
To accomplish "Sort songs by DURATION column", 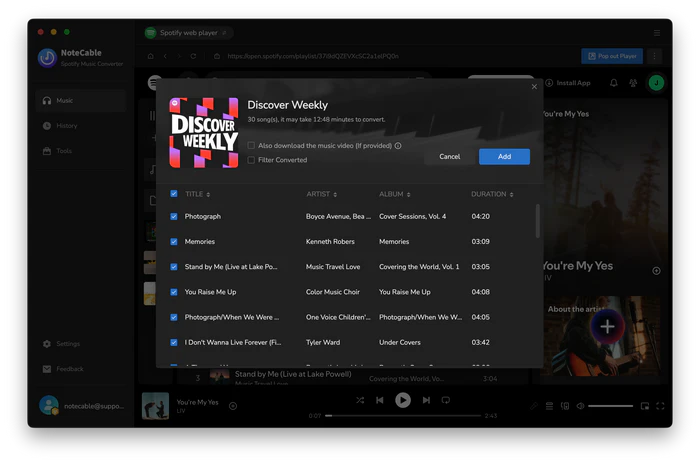I will 492,194.
